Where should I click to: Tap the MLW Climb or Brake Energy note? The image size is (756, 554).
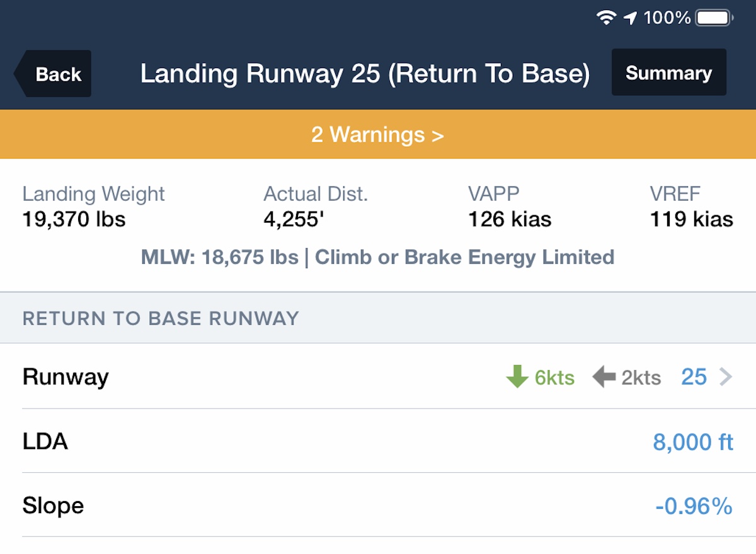click(x=377, y=257)
